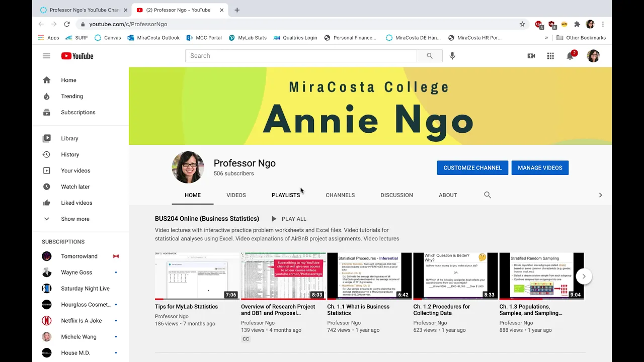Open the Wayne Goss subscription
Viewport: 644px width, 362px height.
[80, 273]
